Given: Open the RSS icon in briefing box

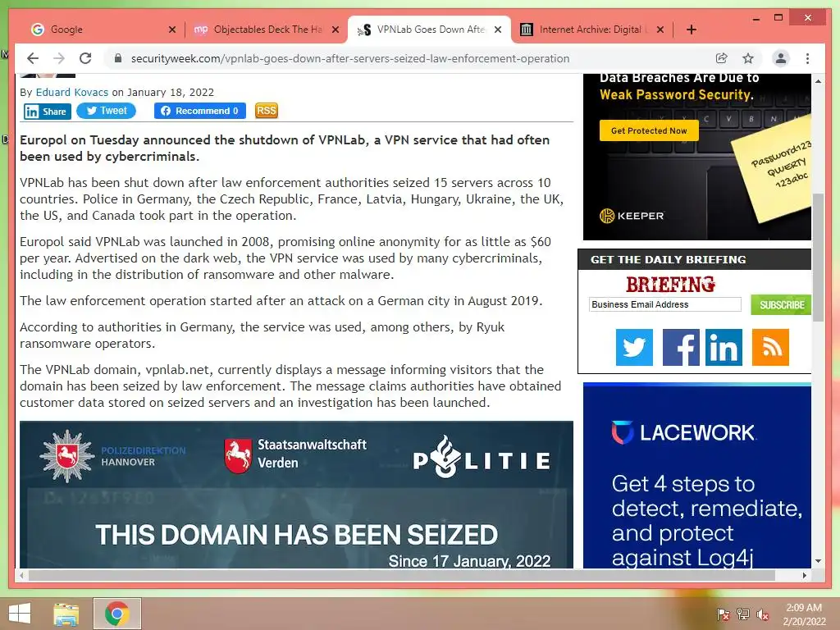Looking at the screenshot, I should pos(770,347).
